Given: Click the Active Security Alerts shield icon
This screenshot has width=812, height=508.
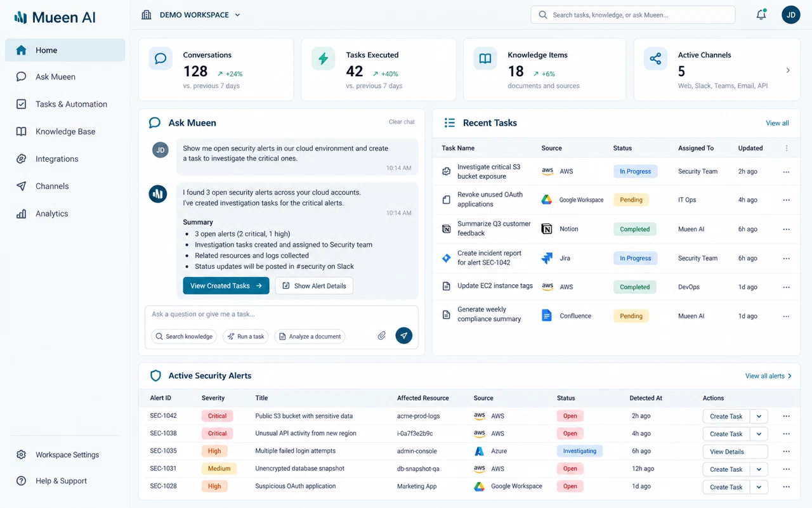Looking at the screenshot, I should pyautogui.click(x=155, y=376).
